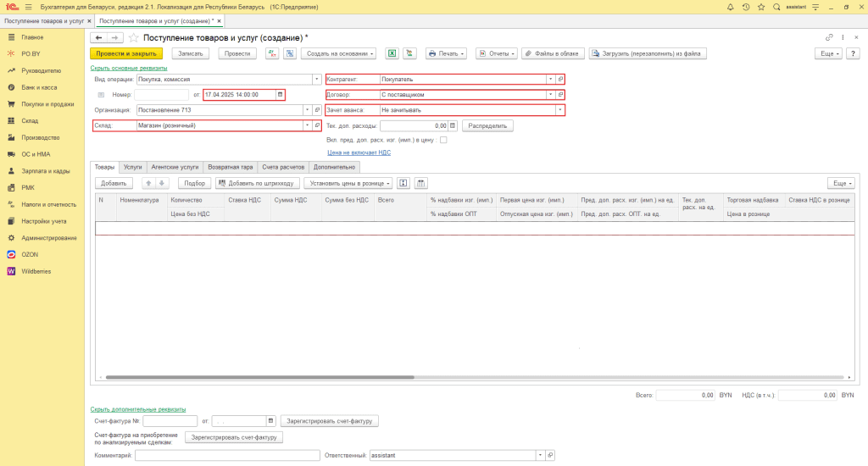Open Склад section in left sidebar

30,120
